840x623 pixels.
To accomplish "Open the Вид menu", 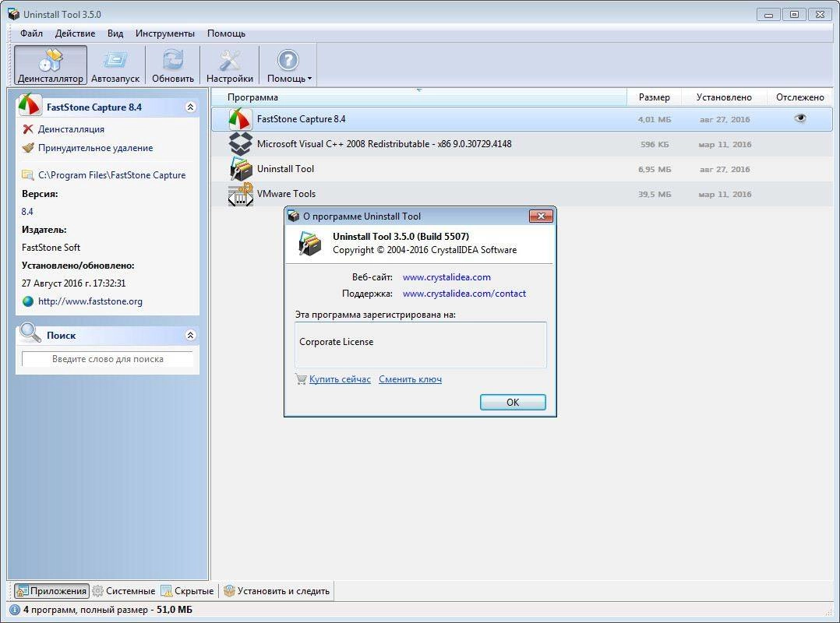I will click(x=115, y=33).
